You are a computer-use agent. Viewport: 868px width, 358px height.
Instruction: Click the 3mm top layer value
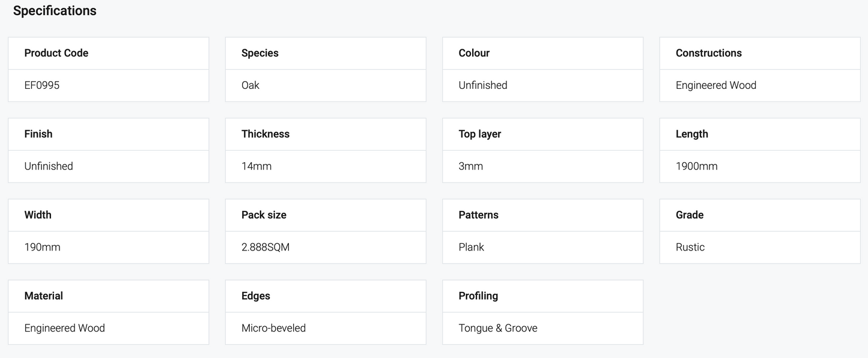click(x=471, y=166)
